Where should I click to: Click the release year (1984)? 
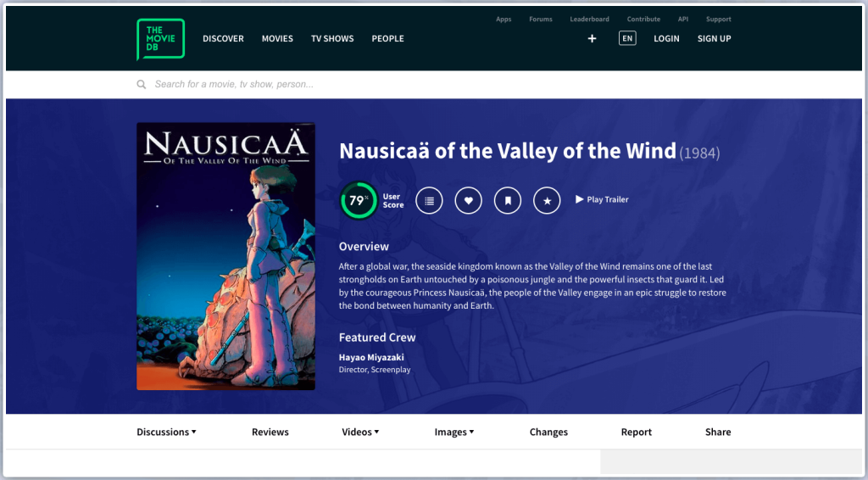699,153
